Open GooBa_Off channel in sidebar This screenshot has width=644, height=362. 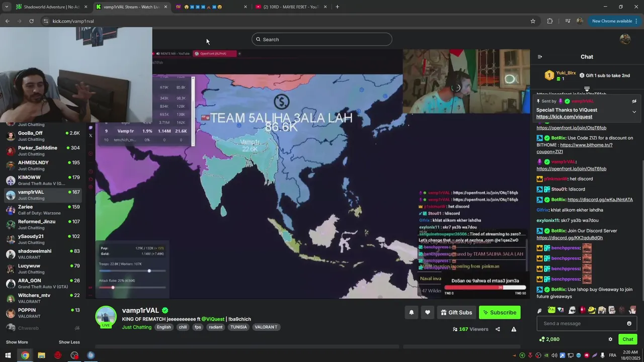pos(43,136)
